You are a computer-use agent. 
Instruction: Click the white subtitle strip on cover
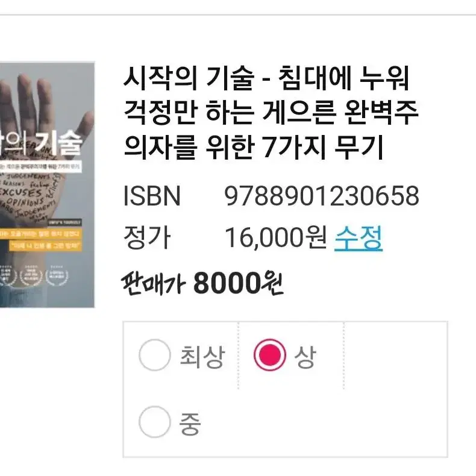41,166
